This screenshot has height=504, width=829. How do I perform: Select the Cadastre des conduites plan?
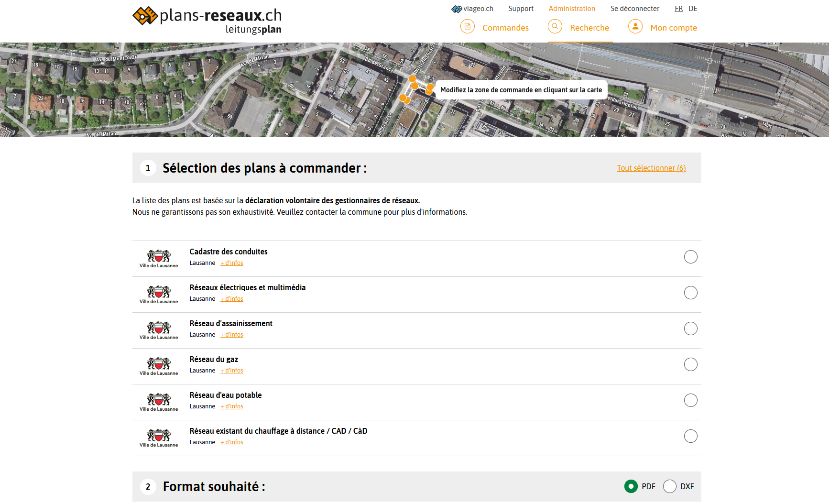690,257
